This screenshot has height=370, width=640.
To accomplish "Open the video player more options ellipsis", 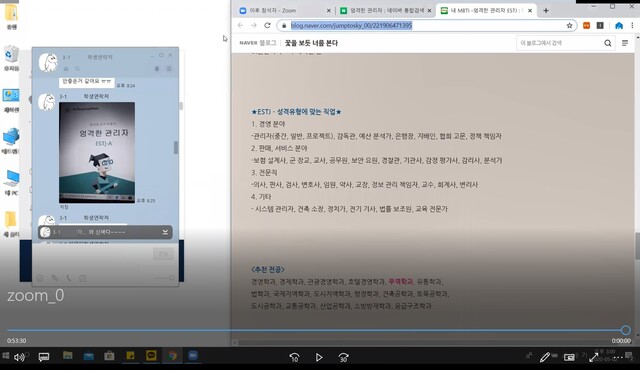I will click(x=618, y=357).
